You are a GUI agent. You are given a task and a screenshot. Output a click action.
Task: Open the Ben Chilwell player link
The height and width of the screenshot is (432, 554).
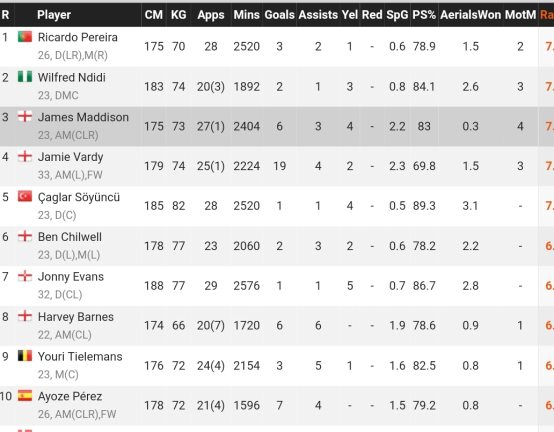[x=70, y=237]
